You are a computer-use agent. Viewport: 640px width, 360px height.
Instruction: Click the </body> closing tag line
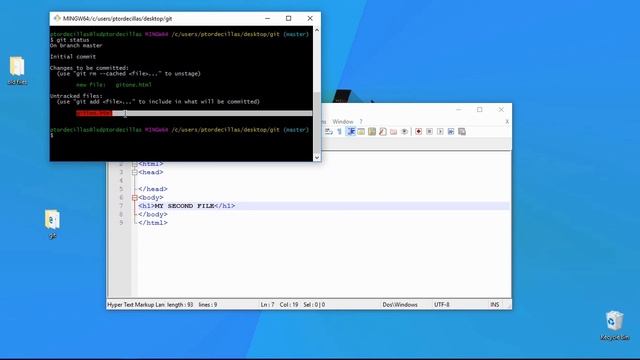(x=153, y=214)
